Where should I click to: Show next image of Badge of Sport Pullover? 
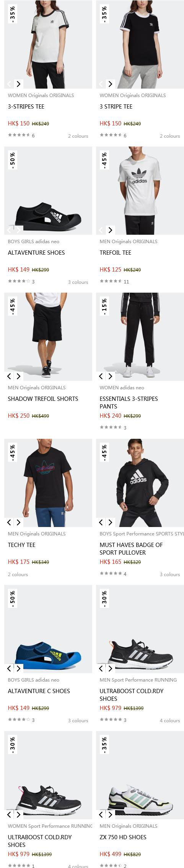pos(110,522)
